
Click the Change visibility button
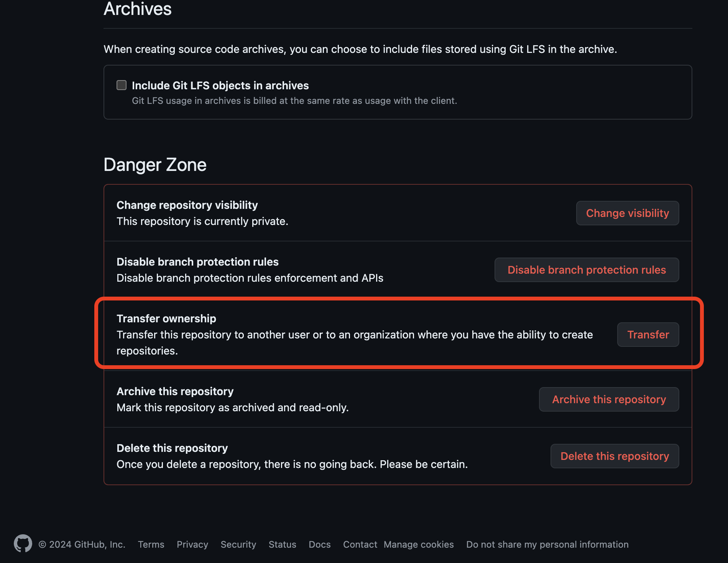click(627, 213)
